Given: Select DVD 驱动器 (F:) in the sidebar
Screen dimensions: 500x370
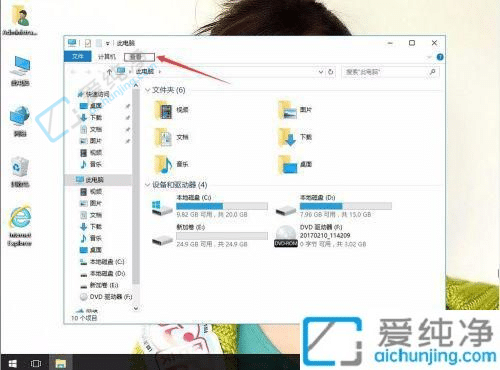Looking at the screenshot, I should 106,297.
